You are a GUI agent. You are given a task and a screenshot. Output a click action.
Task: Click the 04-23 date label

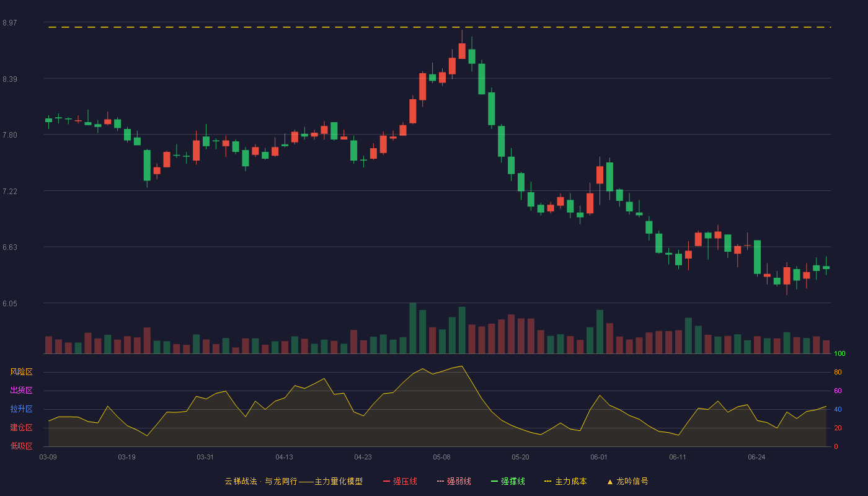363,457
